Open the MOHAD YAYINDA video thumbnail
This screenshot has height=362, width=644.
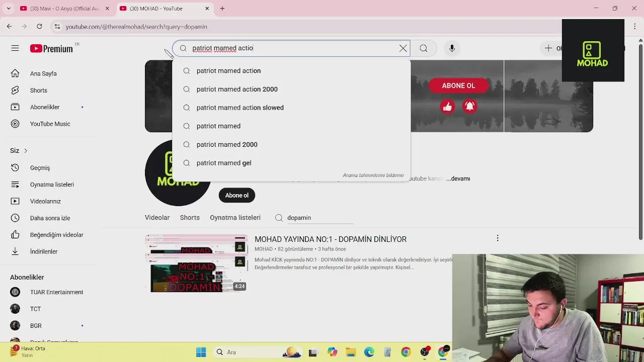coord(197,263)
